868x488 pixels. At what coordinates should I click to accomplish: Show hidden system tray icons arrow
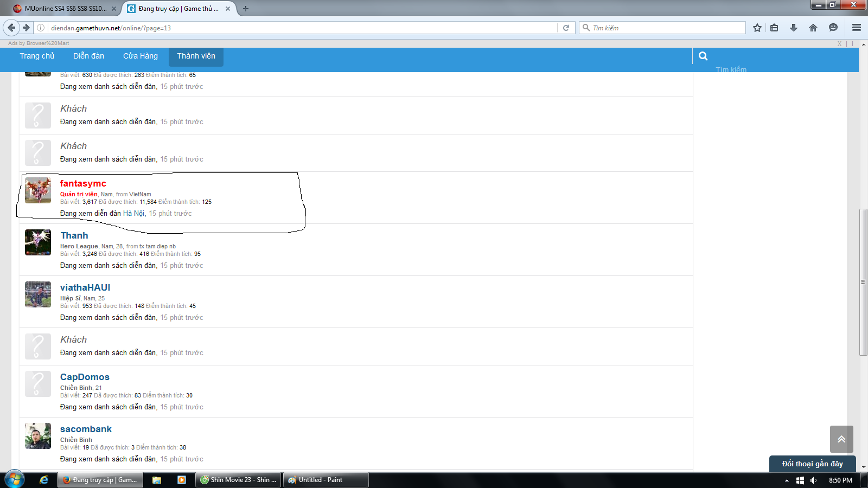[787, 480]
